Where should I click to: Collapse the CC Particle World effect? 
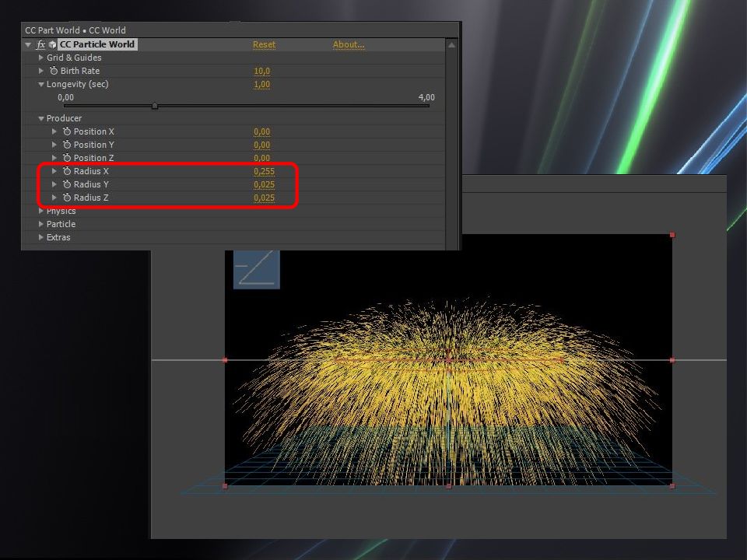tap(29, 44)
